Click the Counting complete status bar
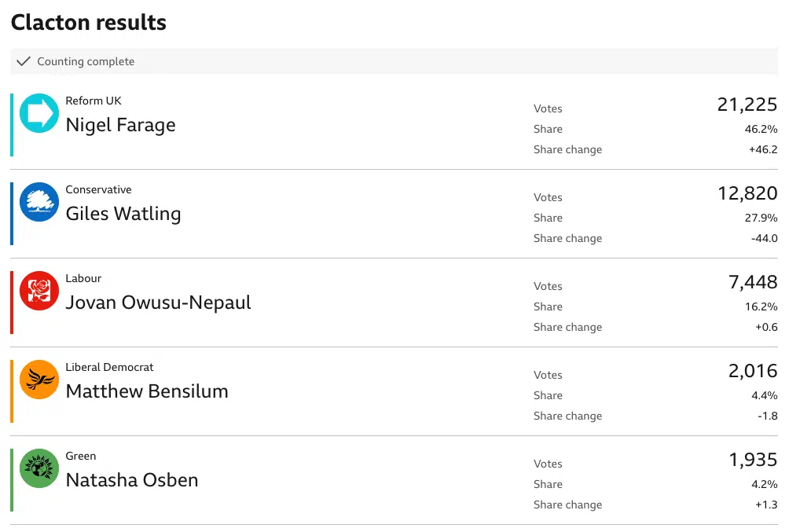The height and width of the screenshot is (532, 789). coord(394,61)
